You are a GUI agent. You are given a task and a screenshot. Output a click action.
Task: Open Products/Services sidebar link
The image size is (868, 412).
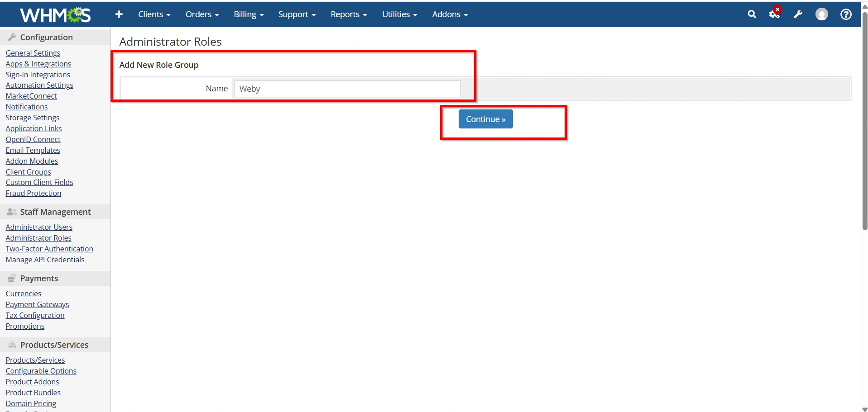35,360
